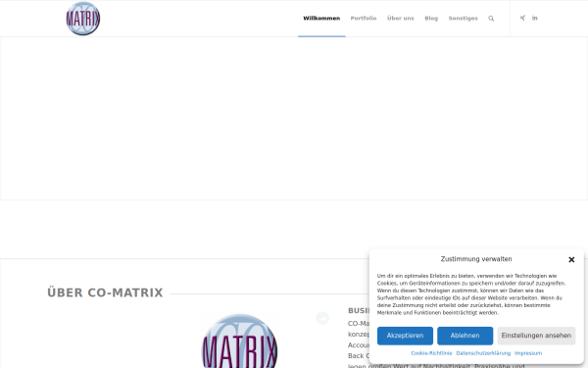Screen dimensions: 588x368
Task: Open the Datenschutzerklärung link
Action: click(x=483, y=353)
